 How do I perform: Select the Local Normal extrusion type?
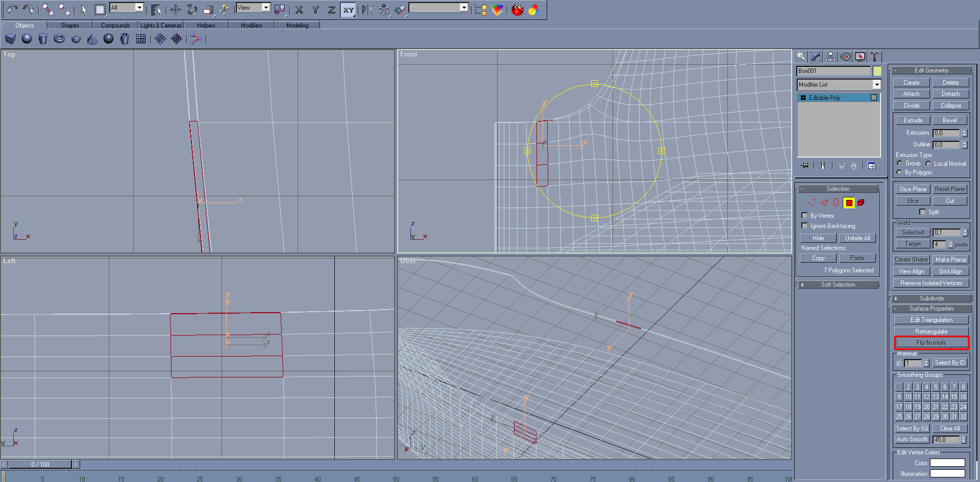[928, 163]
